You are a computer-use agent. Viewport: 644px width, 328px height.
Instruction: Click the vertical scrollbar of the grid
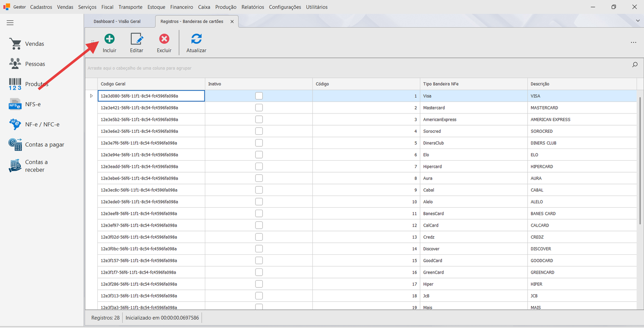tap(640, 160)
